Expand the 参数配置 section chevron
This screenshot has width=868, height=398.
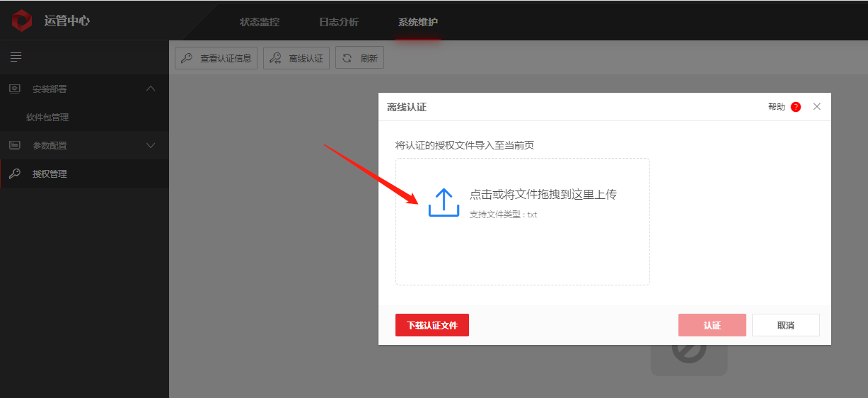tap(150, 145)
